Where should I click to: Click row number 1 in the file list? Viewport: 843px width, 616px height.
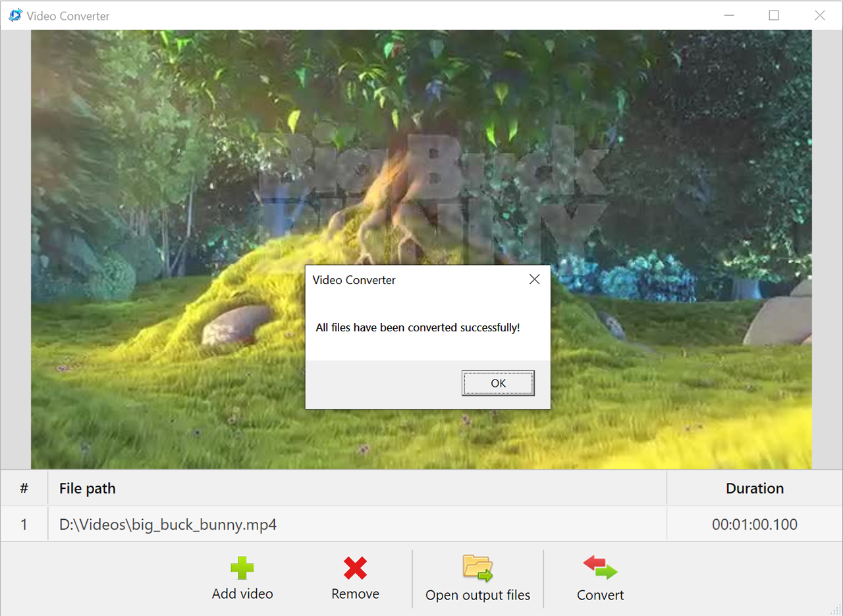pyautogui.click(x=24, y=524)
